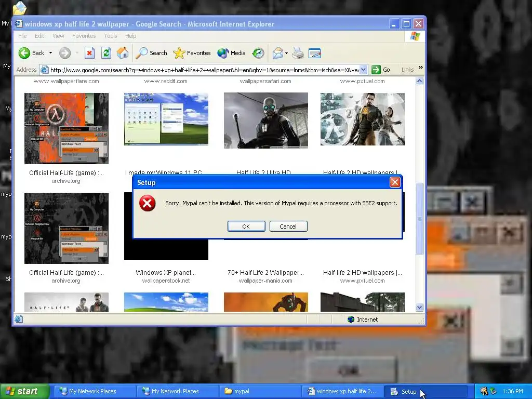The width and height of the screenshot is (532, 399).
Task: Refresh the page with the green arrows icon
Action: tap(106, 53)
